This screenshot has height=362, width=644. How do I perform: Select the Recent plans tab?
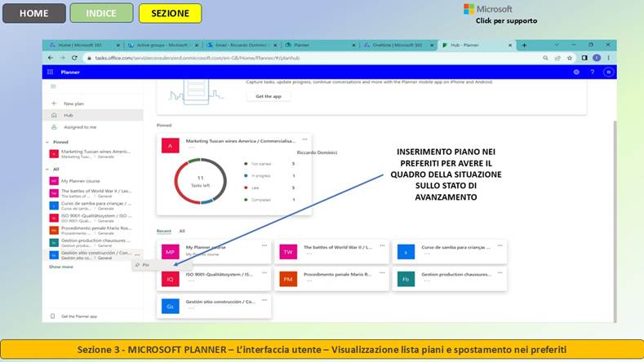point(163,231)
